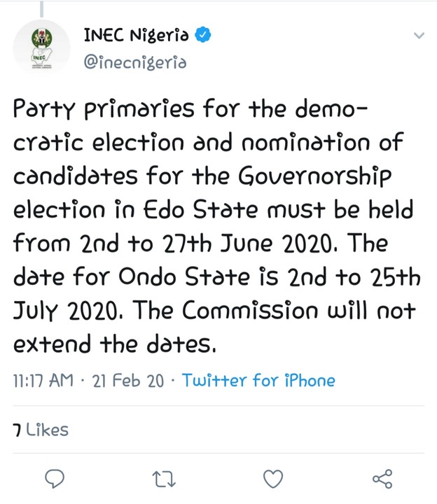Retweet the INEC Nigeria post

click(x=165, y=479)
